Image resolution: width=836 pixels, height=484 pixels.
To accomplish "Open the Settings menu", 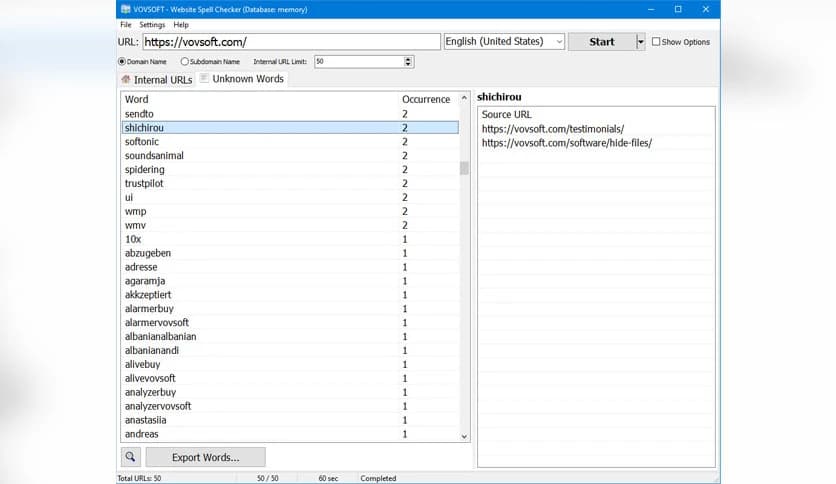I will pos(152,25).
